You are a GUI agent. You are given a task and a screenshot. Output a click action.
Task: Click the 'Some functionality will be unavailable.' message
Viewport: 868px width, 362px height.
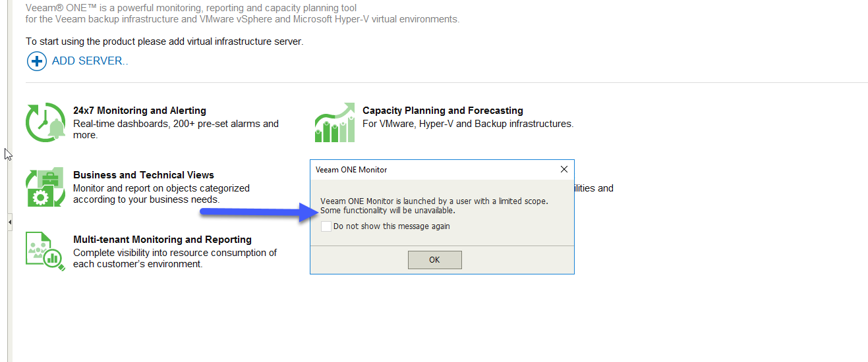[388, 211]
